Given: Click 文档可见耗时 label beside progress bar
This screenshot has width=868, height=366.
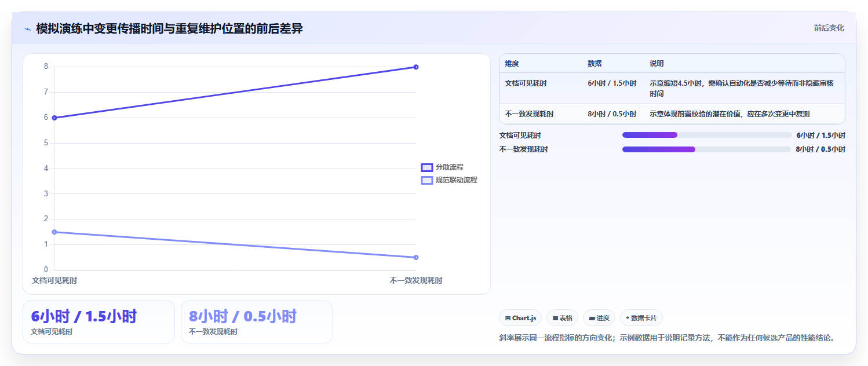Looking at the screenshot, I should (x=520, y=136).
